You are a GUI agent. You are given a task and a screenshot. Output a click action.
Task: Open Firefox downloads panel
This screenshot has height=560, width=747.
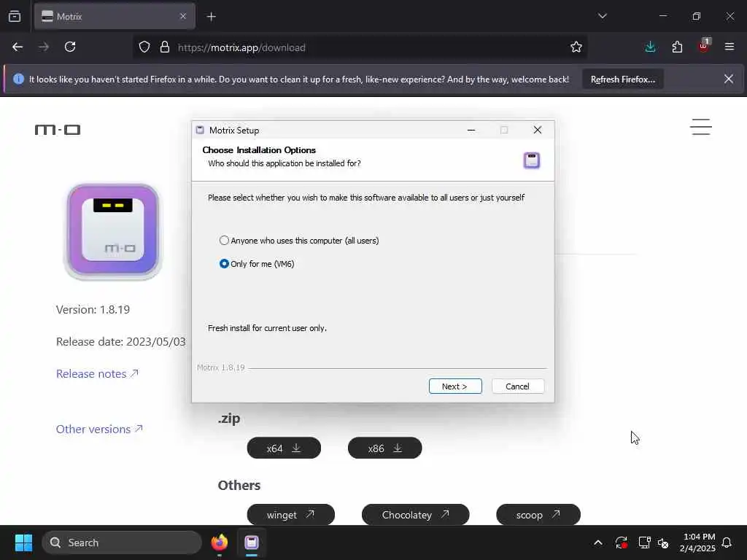(x=650, y=47)
